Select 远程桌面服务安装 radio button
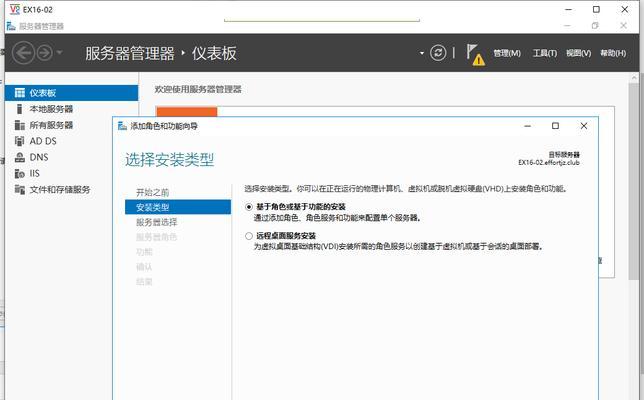Screen dimensions: 644x400 click(x=248, y=236)
